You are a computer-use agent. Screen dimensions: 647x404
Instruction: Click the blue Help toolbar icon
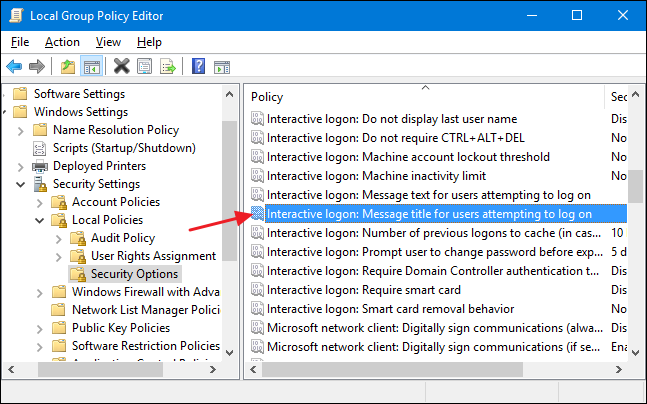[198, 67]
